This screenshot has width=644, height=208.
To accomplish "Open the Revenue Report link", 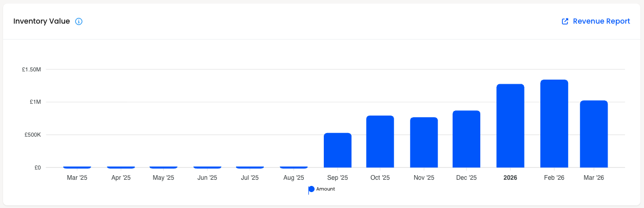I will [x=596, y=22].
